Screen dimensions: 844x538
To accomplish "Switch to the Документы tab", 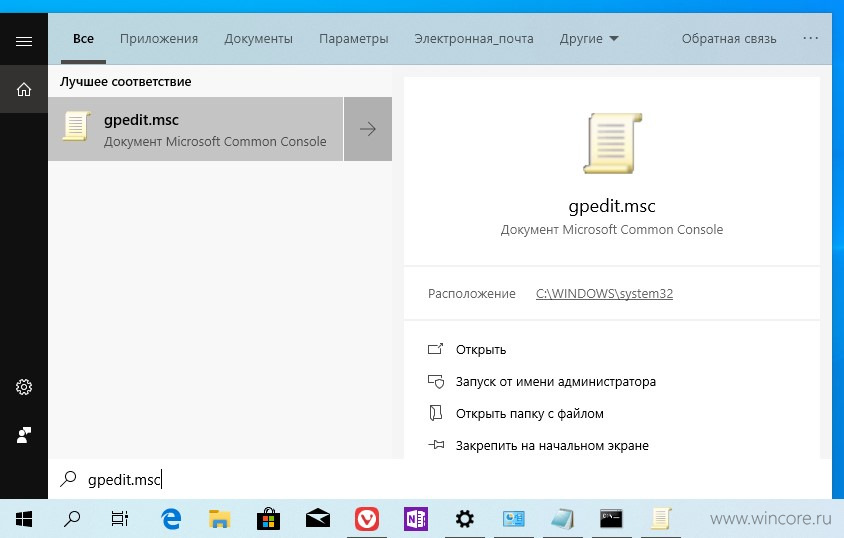I will tap(258, 39).
